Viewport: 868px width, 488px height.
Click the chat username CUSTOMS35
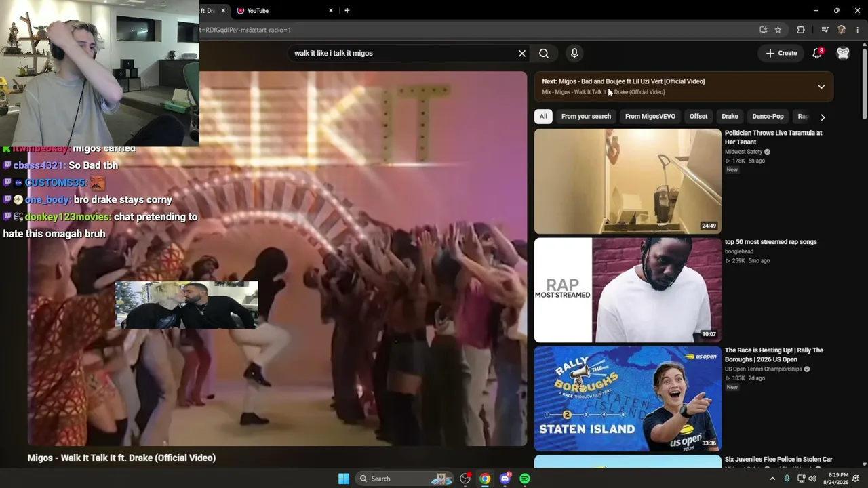[x=56, y=183]
